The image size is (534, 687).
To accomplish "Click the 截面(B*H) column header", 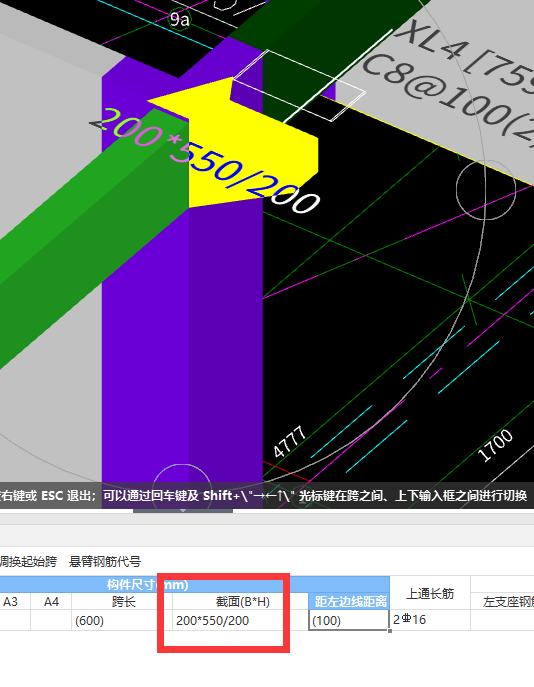I will [x=242, y=602].
